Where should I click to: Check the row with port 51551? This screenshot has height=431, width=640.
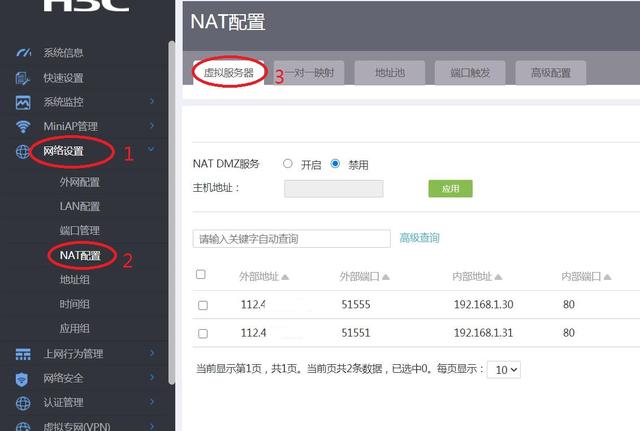pyautogui.click(x=203, y=333)
